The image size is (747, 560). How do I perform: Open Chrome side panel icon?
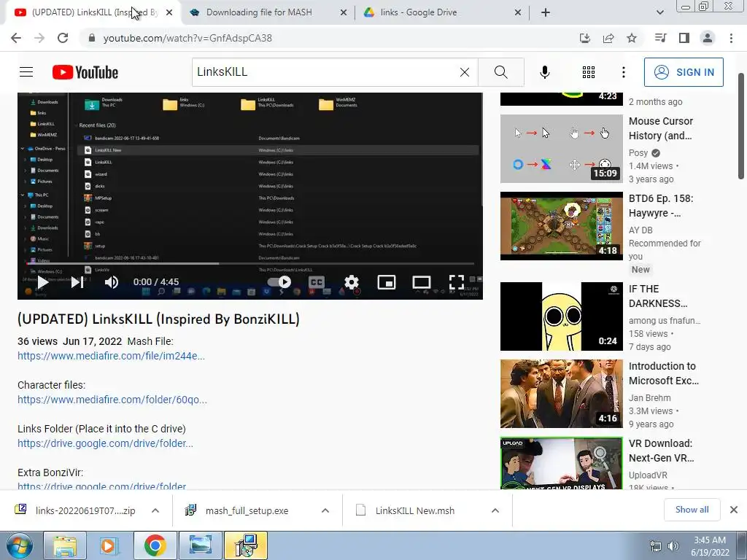coord(684,38)
